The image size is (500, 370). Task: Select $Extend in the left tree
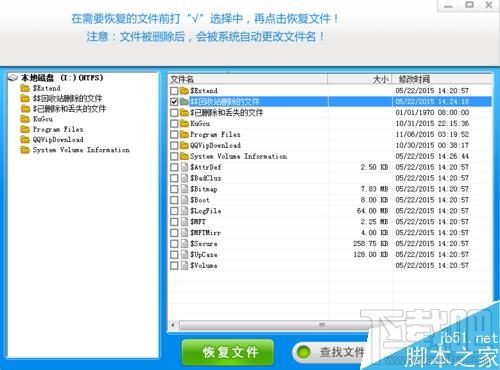coord(47,88)
